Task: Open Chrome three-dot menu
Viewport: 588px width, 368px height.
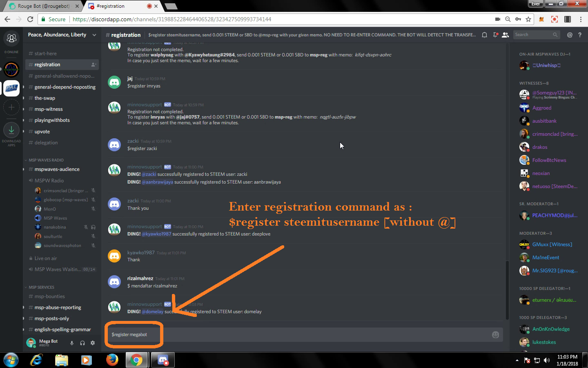Action: coord(581,19)
